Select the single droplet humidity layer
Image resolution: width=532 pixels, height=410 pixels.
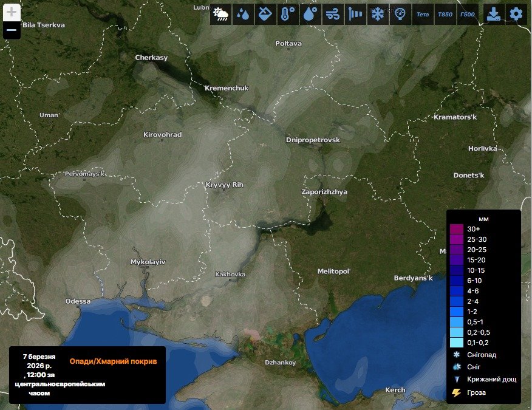tap(310, 13)
